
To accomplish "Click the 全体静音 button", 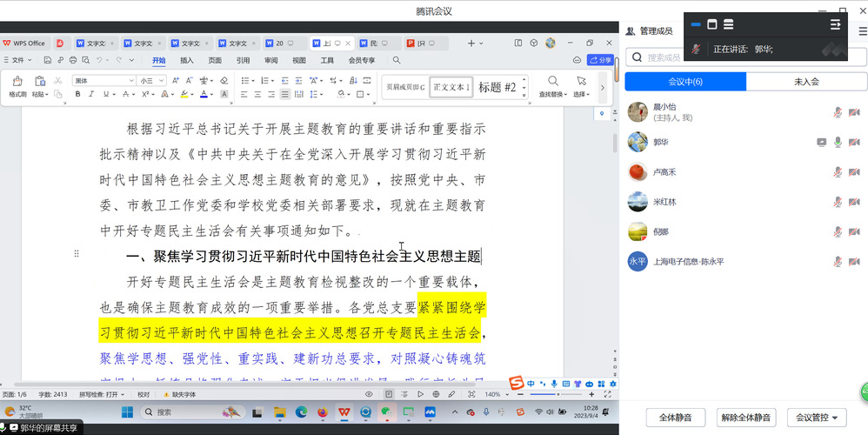I will (675, 418).
